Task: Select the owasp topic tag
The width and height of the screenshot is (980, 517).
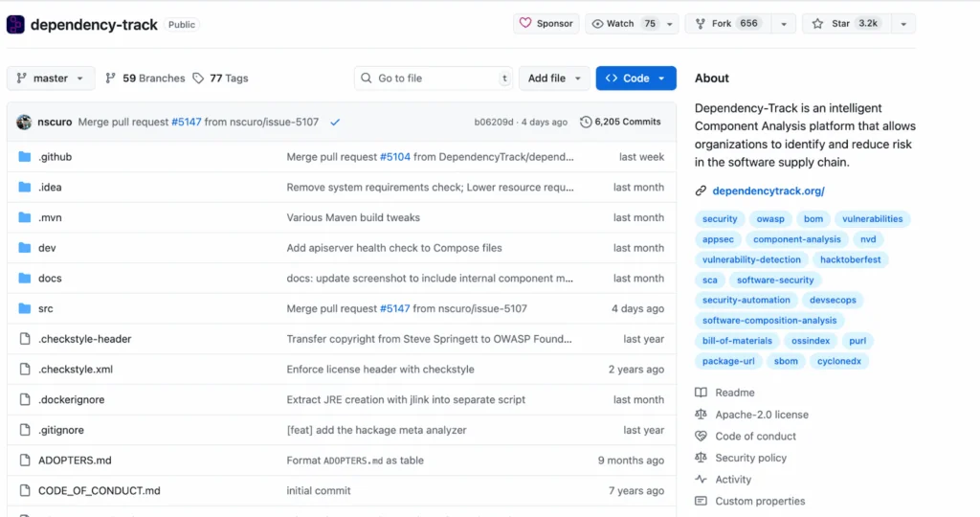Action: click(770, 219)
